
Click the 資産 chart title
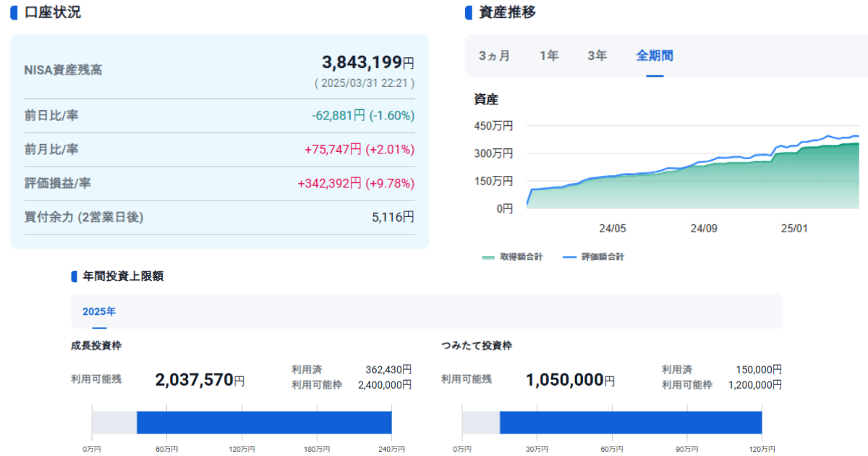click(x=486, y=100)
